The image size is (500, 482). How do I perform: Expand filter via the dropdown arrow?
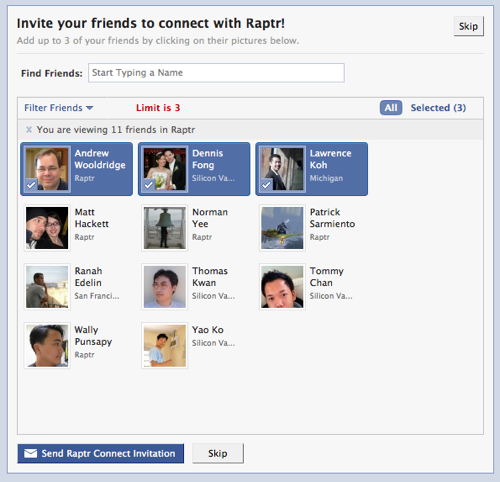[x=89, y=108]
